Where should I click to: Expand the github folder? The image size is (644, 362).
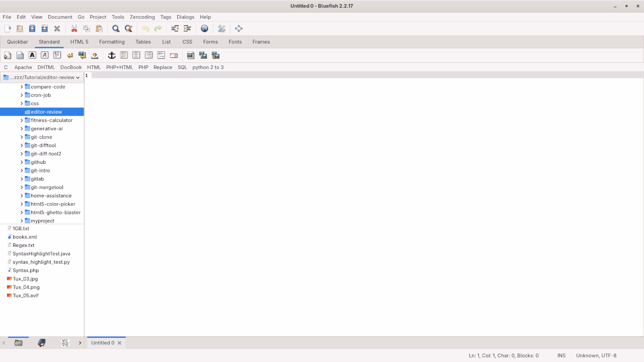coord(22,162)
